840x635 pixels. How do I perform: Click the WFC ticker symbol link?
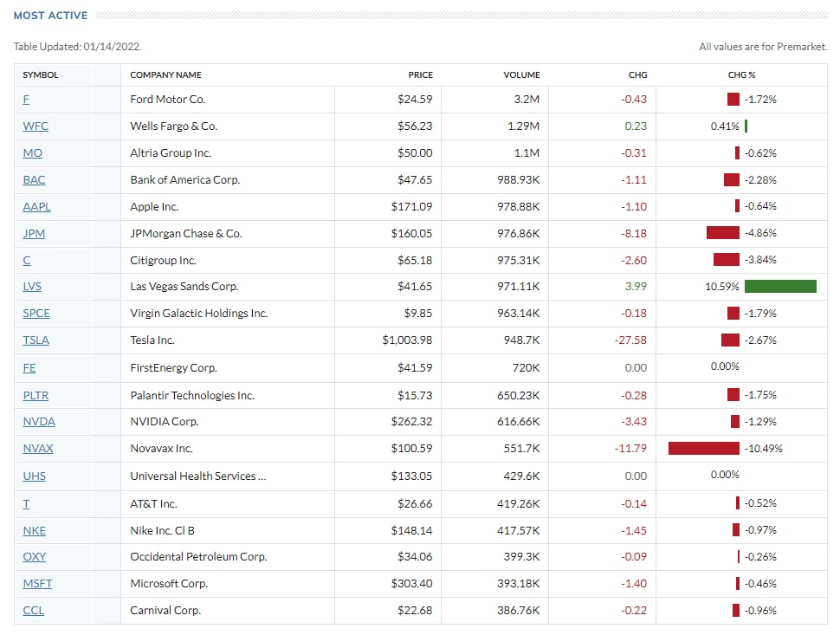click(36, 126)
